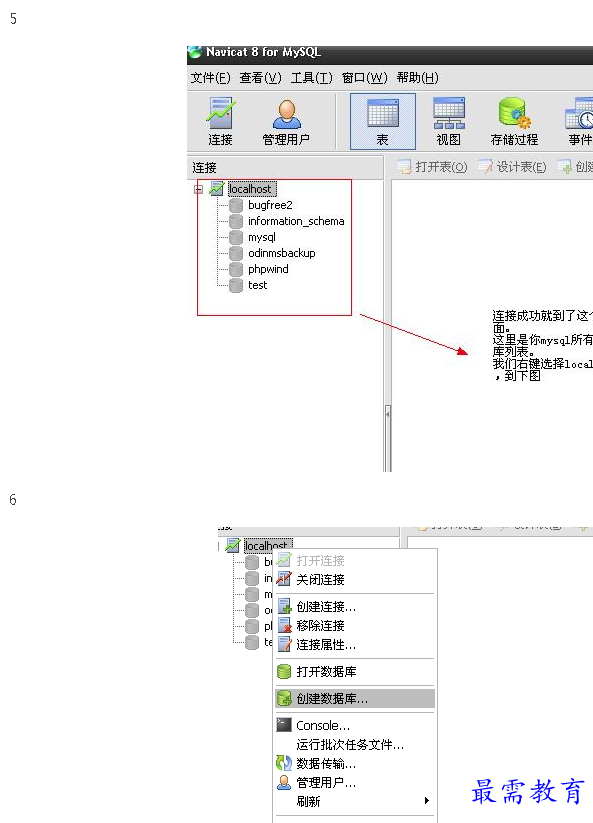Choose 移除连接 in the context menu

pos(355,626)
